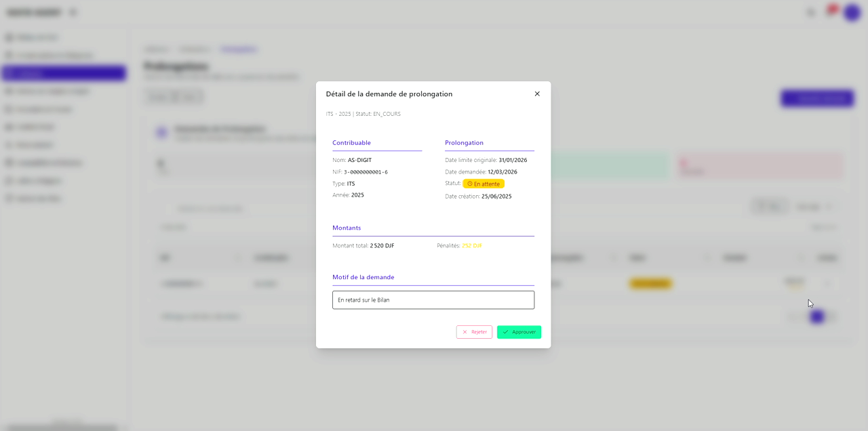This screenshot has height=431, width=868.
Task: Click the Rejeter button
Action: (474, 332)
